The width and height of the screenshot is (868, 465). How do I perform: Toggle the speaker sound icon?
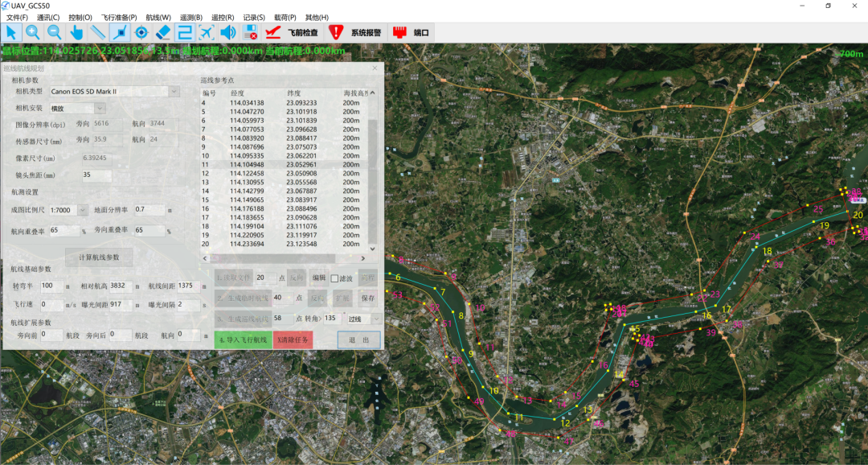pos(228,32)
